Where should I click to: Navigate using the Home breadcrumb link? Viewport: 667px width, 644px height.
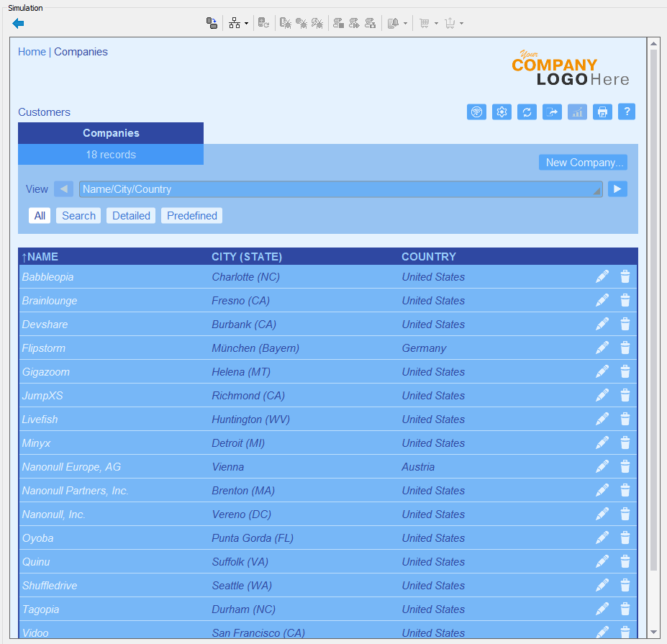coord(32,51)
